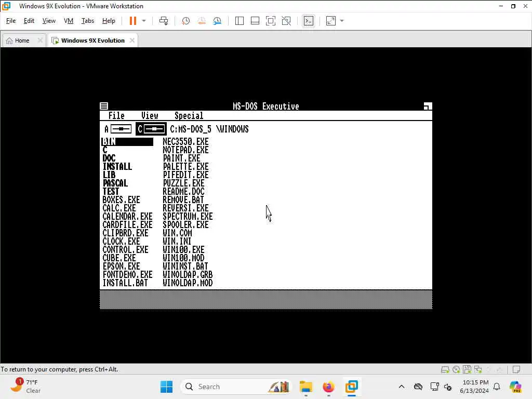Open the VM menu
This screenshot has height=399, width=532.
click(69, 21)
